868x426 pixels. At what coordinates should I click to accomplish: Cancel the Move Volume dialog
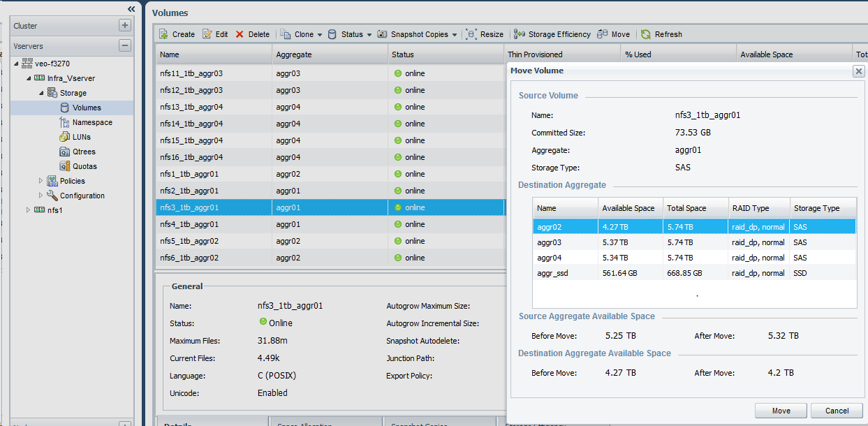pos(837,411)
